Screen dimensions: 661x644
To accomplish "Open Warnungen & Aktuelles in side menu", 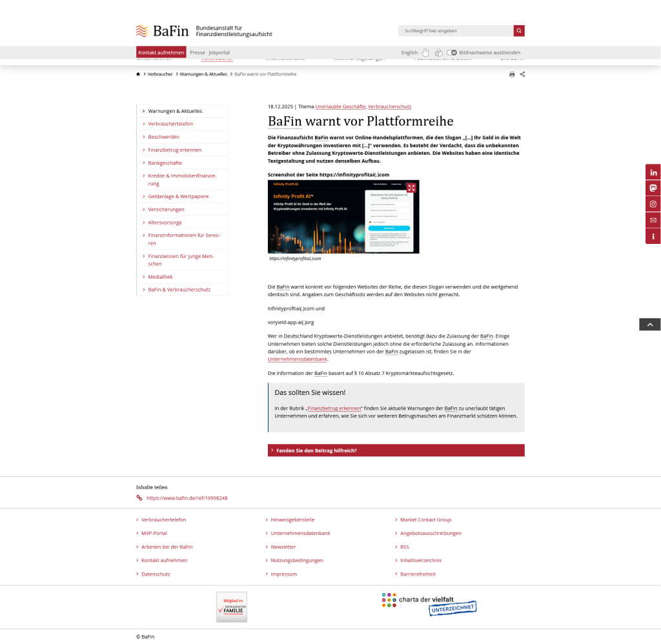I will [x=175, y=111].
